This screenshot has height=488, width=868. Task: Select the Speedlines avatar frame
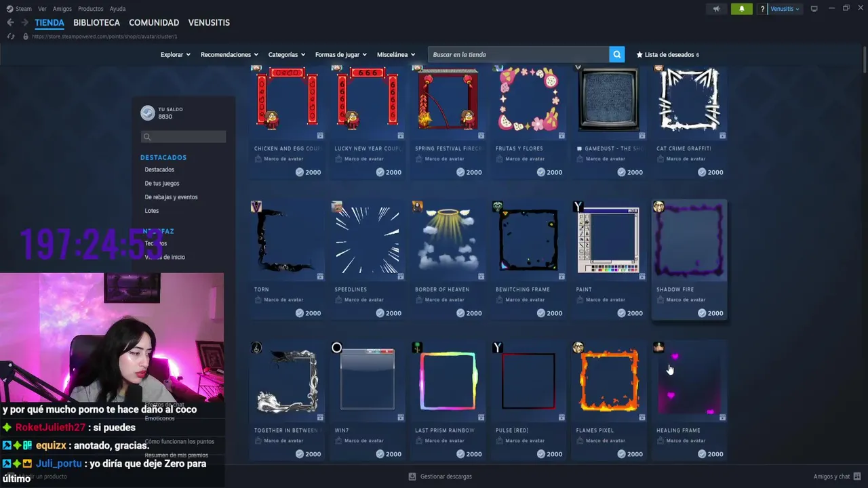point(367,241)
